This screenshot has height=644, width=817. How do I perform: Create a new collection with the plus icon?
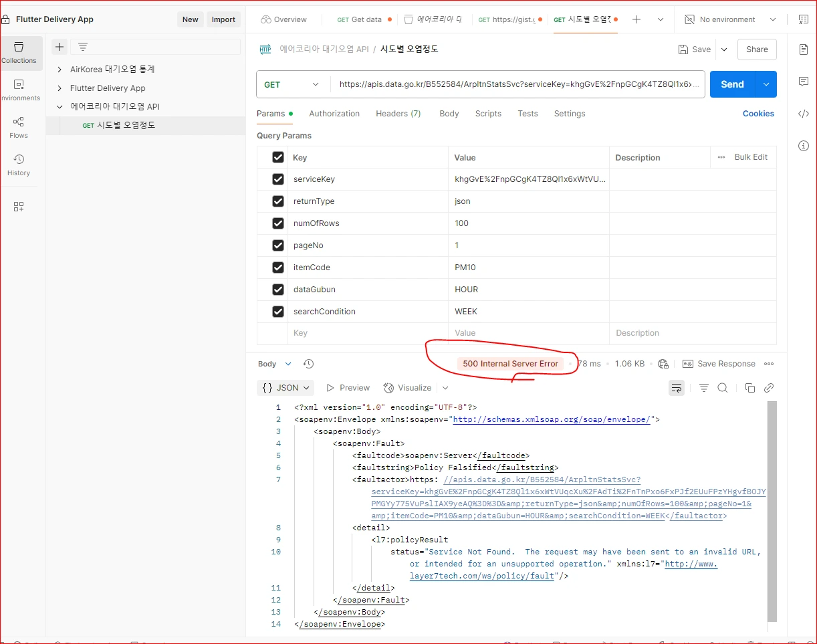(x=60, y=47)
